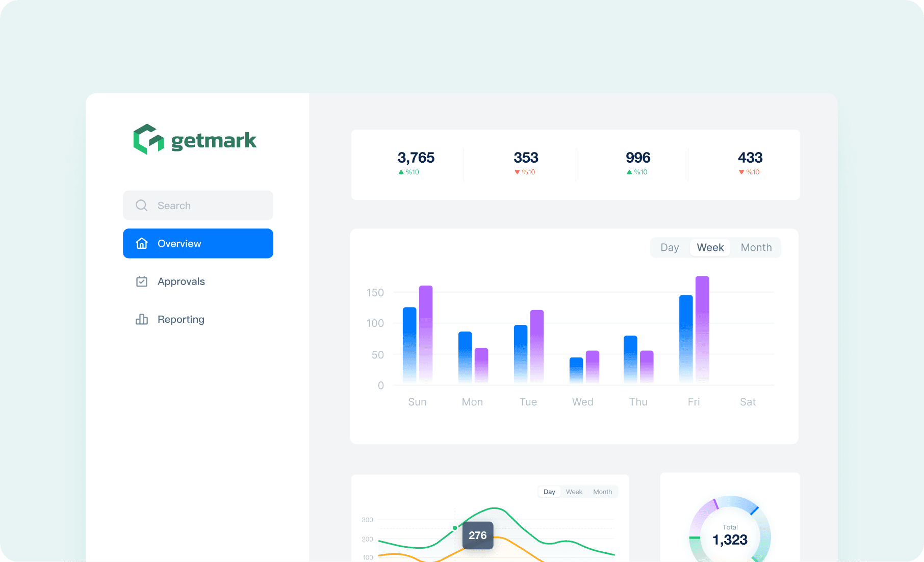Click the 276 tooltip on line chart
Viewport: 924px width, 562px height.
point(478,535)
